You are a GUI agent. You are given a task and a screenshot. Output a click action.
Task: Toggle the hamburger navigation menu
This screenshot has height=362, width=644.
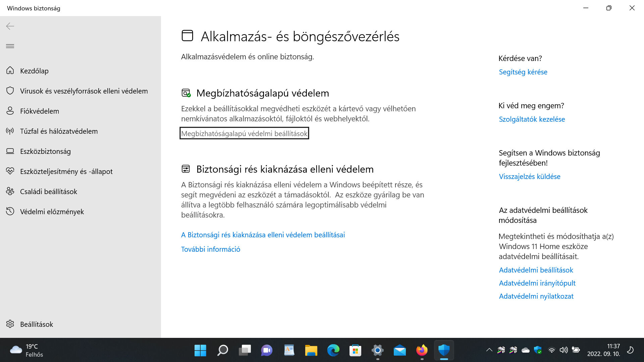[10, 46]
